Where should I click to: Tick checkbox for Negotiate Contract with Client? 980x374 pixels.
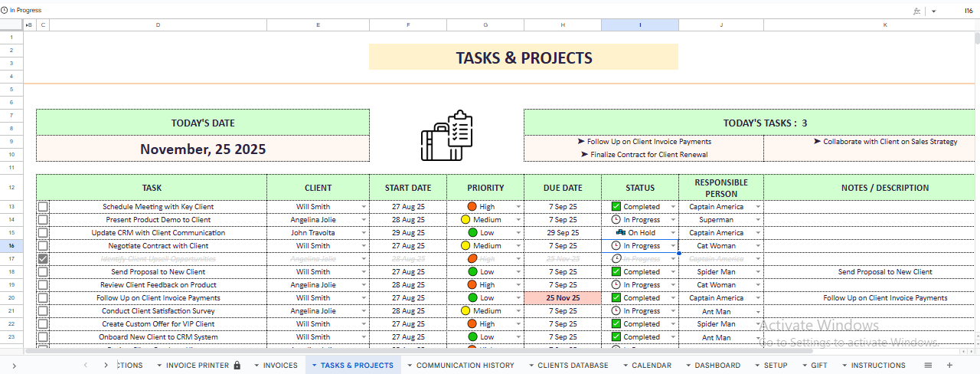tap(43, 246)
